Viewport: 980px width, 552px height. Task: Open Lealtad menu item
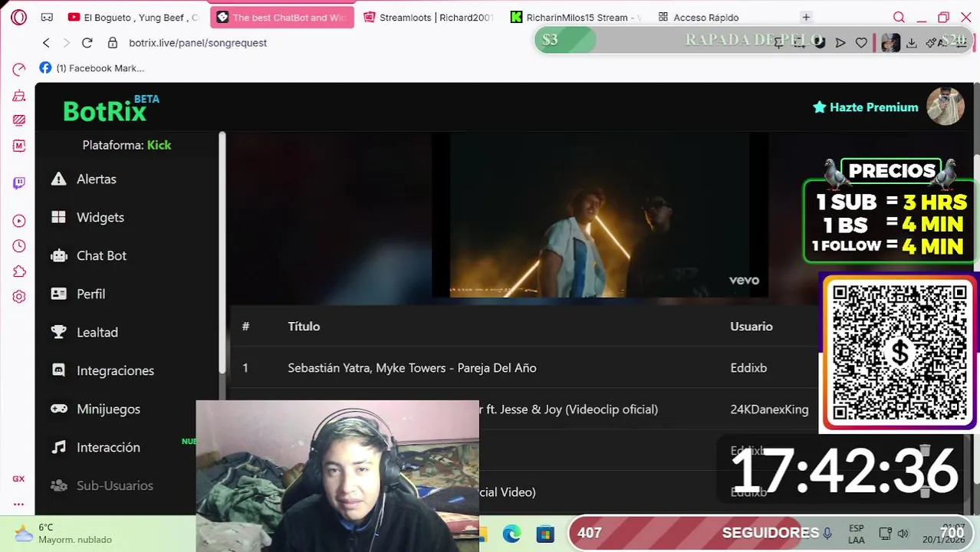97,333
